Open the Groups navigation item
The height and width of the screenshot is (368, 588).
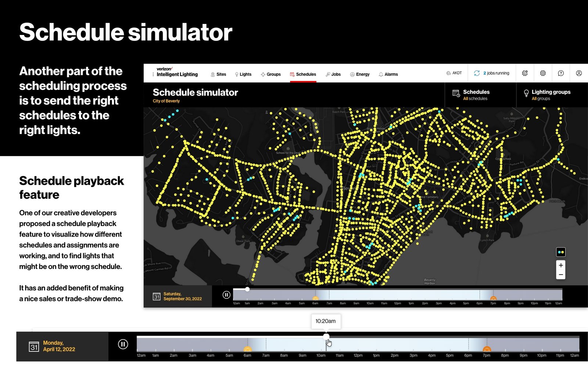271,74
